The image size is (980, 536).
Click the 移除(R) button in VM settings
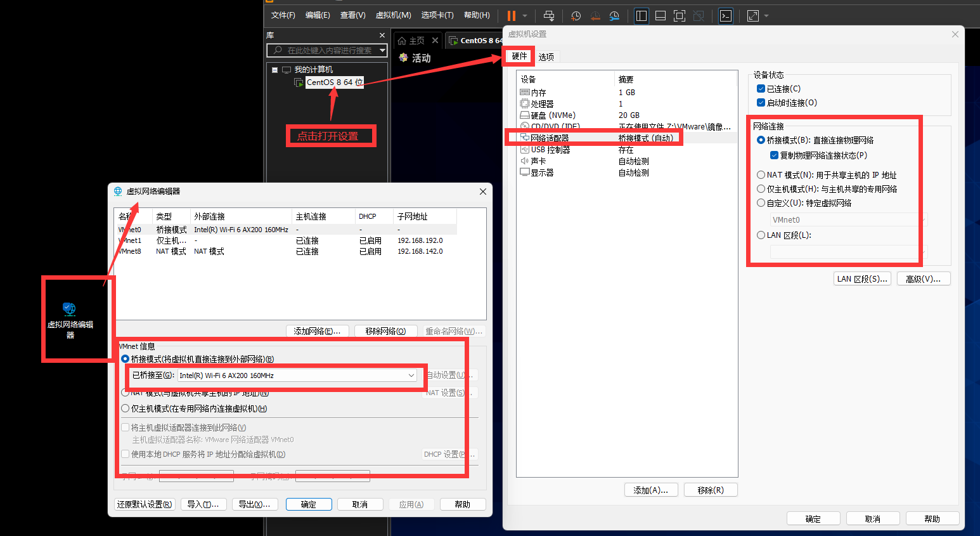711,490
